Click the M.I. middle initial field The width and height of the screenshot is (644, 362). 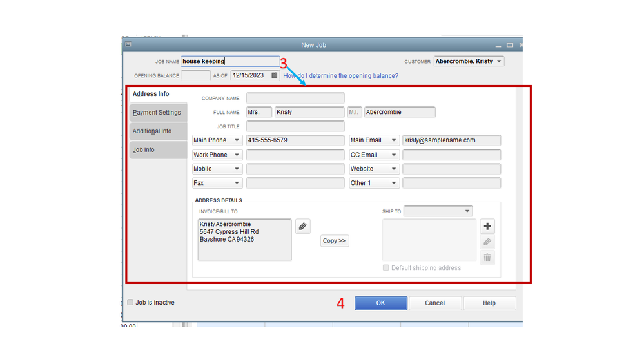[355, 112]
